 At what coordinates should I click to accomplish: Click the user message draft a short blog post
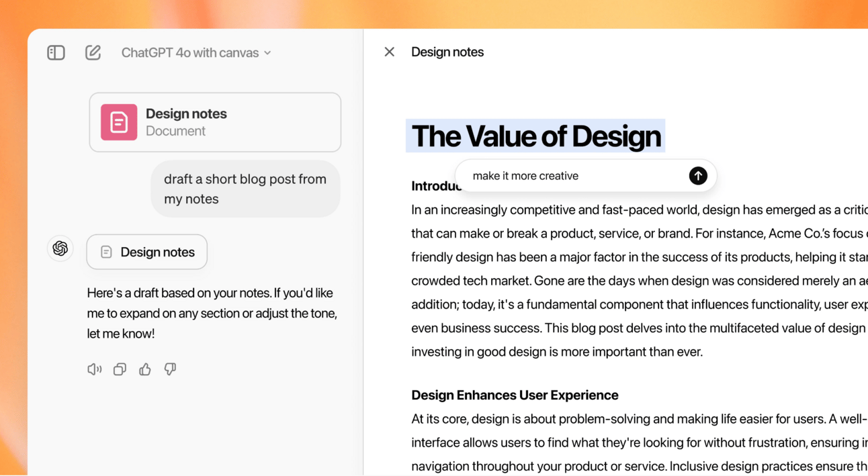245,189
